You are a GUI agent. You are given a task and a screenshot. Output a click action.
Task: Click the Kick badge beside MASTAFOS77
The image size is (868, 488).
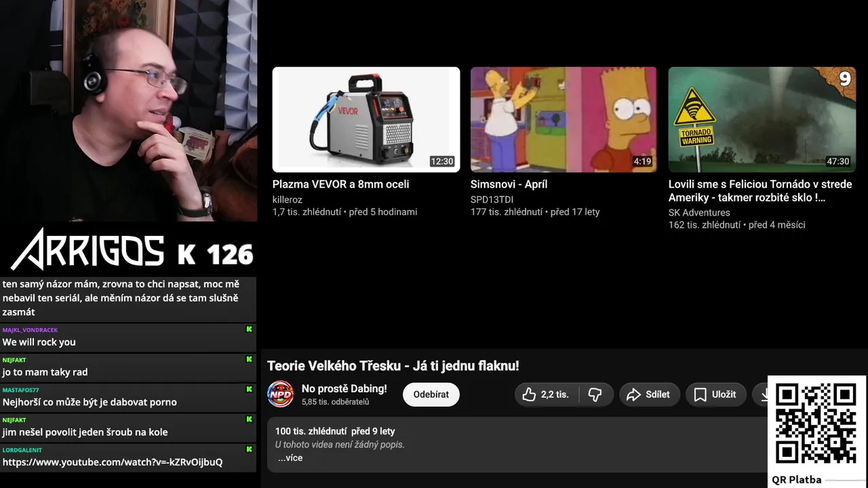click(249, 390)
